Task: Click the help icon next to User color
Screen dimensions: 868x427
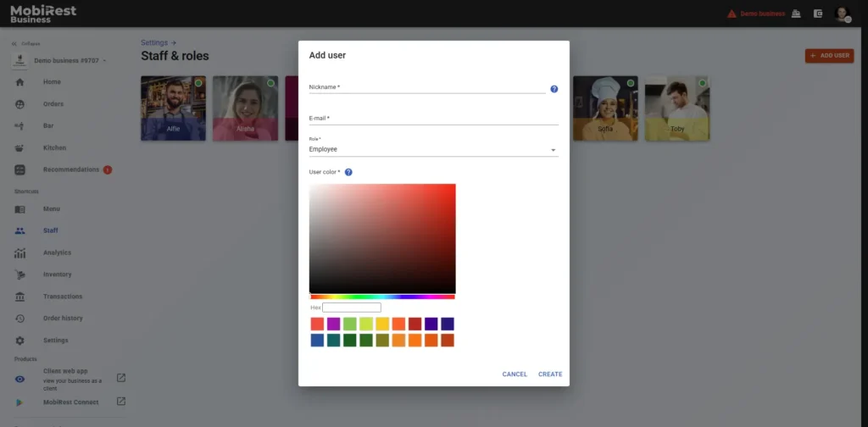Action: click(348, 172)
